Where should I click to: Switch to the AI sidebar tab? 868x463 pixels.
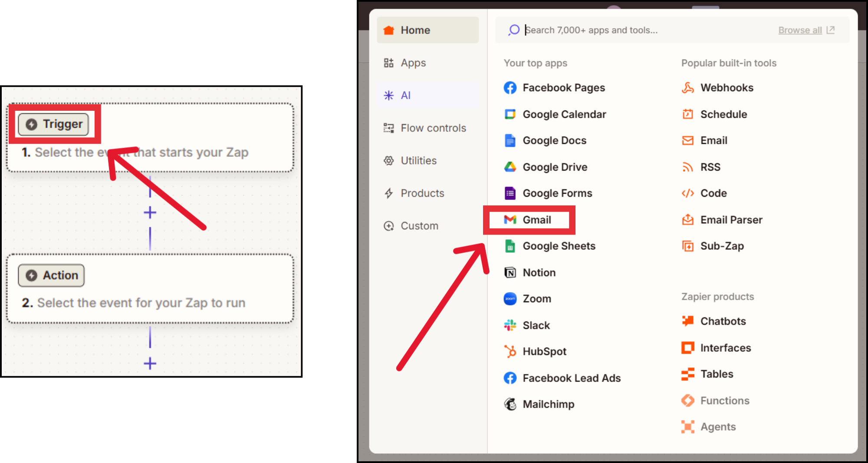tap(427, 95)
